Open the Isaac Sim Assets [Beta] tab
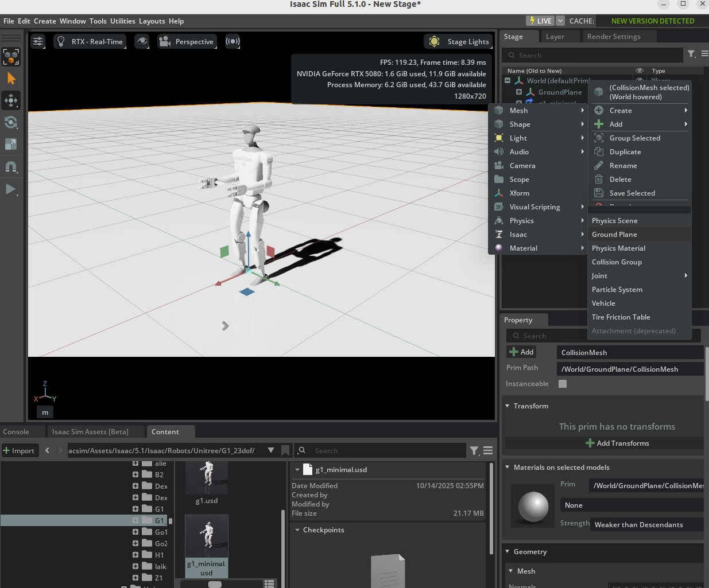This screenshot has height=588, width=709. [90, 432]
